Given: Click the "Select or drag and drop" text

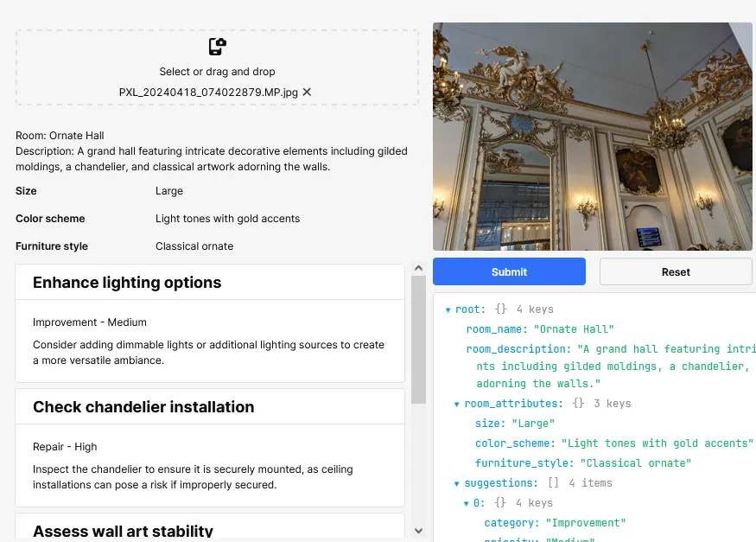Looking at the screenshot, I should (x=217, y=72).
